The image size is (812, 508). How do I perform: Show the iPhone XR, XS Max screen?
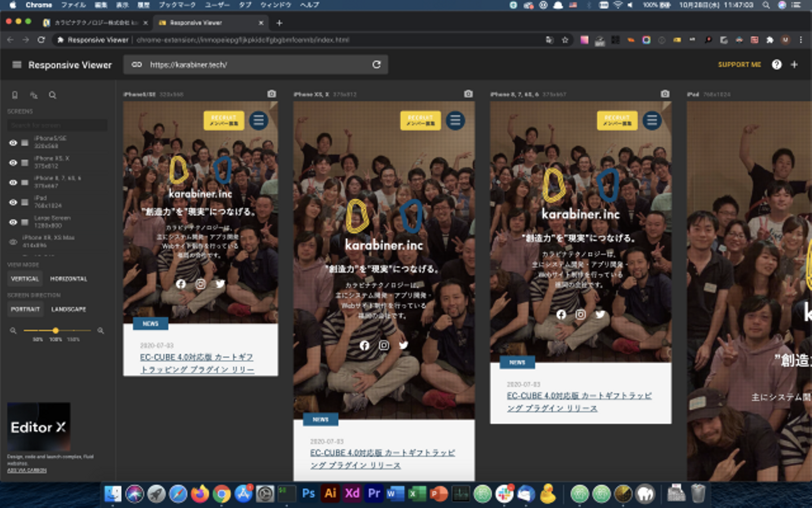click(x=13, y=242)
